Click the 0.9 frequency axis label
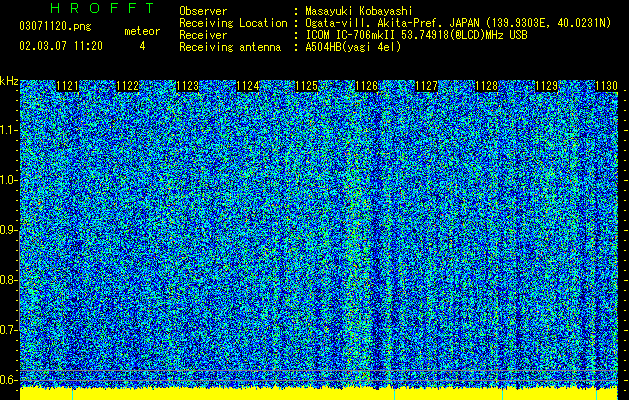 coord(8,230)
